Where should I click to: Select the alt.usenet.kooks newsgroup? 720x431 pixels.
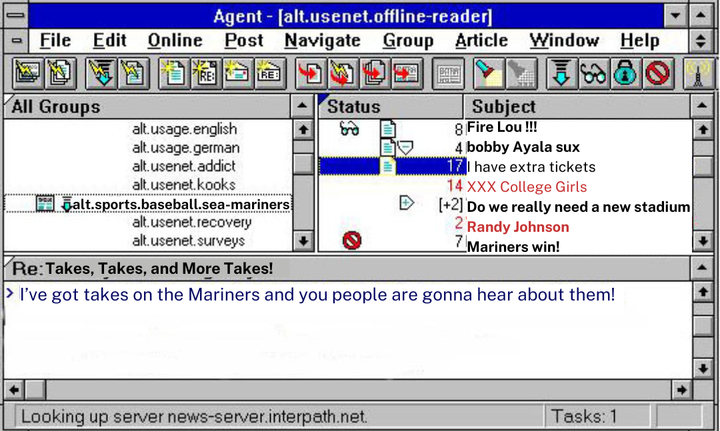[x=184, y=185]
